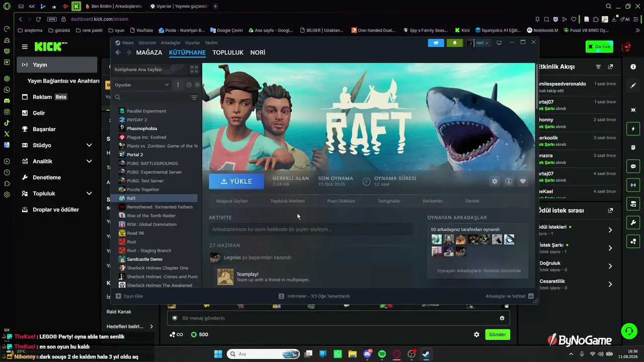Open the Steam announcements megaphone button
Image resolution: width=644 pixels, height=362 pixels.
coord(436,43)
